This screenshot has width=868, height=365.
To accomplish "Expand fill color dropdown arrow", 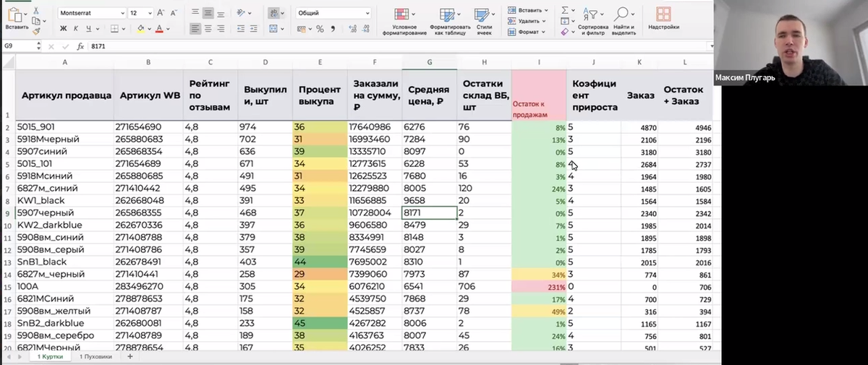I will tap(148, 29).
